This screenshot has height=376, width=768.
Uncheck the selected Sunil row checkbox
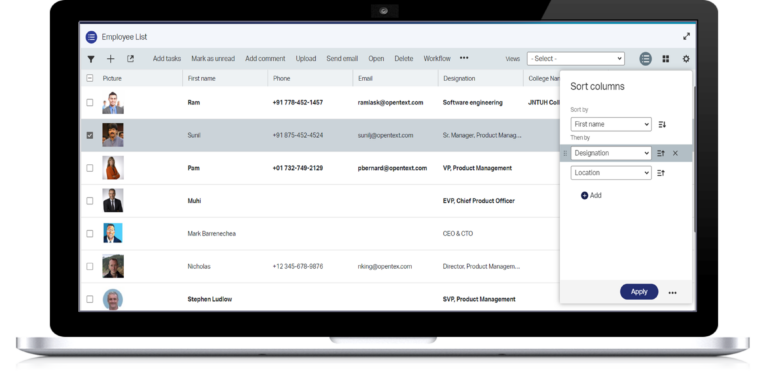(90, 135)
